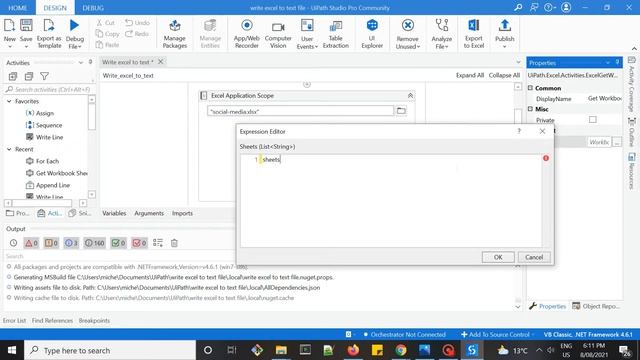Open Debug File dropdown arrow
The width and height of the screenshot is (640, 360).
coord(80,47)
